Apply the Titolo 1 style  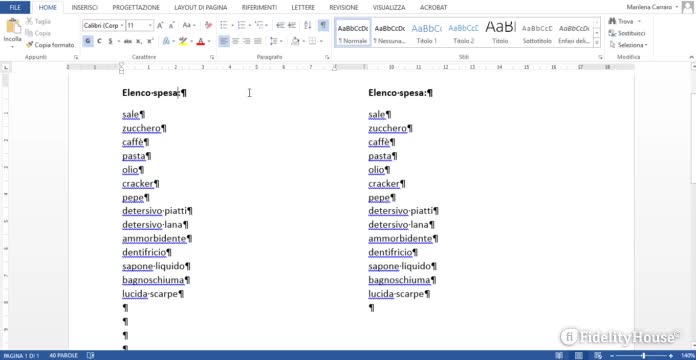427,33
